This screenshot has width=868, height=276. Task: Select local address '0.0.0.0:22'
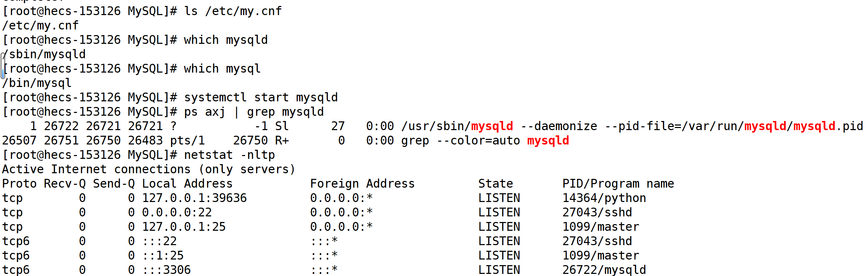pos(177,213)
